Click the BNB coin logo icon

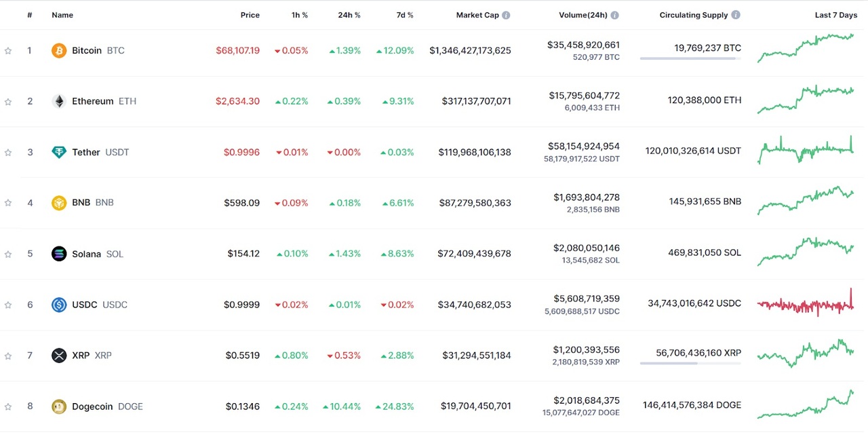click(x=59, y=203)
